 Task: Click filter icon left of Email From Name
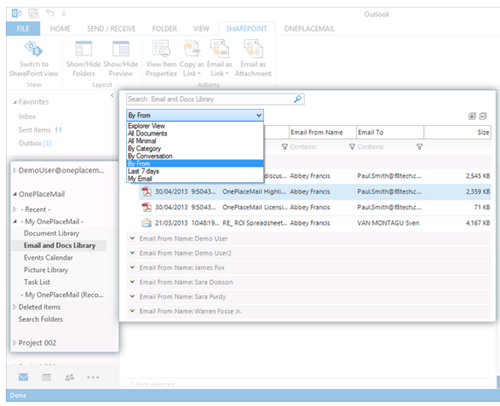(284, 147)
